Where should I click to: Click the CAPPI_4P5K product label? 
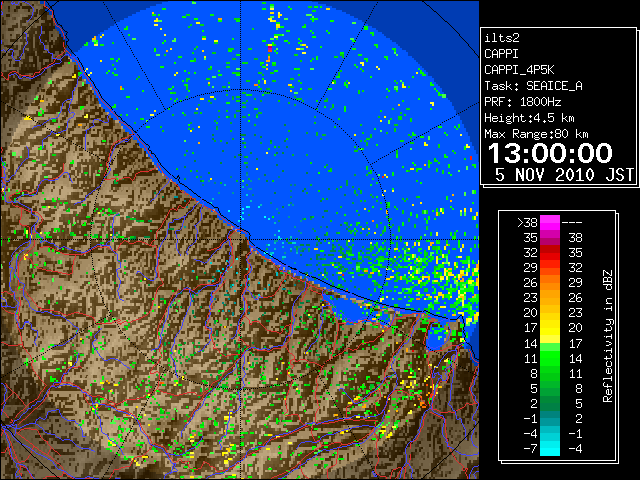point(519,70)
